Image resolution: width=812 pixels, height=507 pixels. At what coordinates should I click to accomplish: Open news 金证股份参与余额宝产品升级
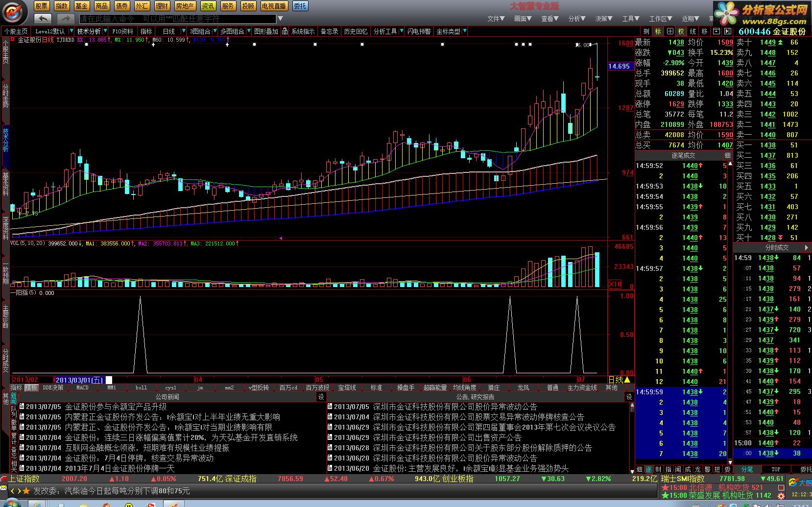click(116, 407)
